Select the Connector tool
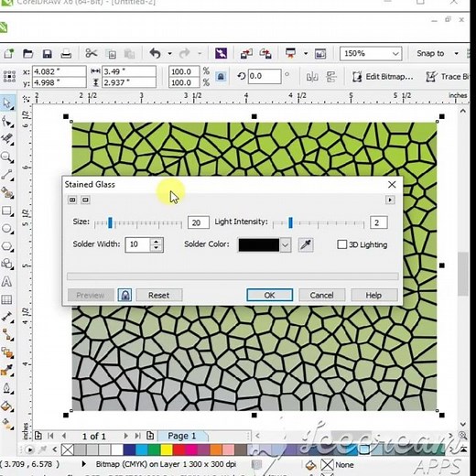 point(6,335)
